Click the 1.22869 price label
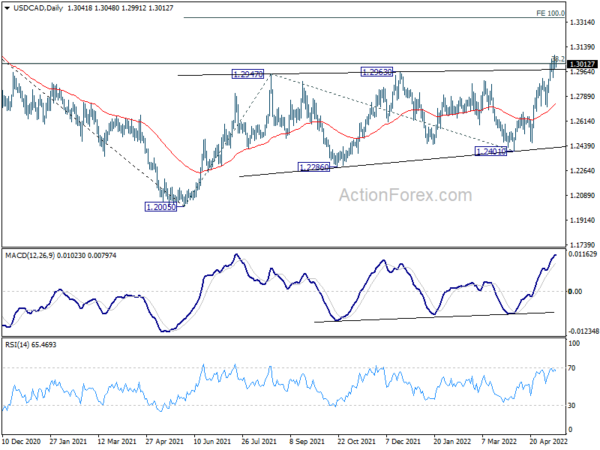Screen dimensions: 600x450 (315, 166)
